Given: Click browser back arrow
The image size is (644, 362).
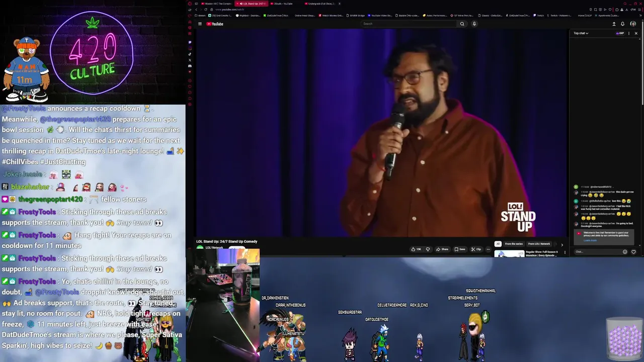Looking at the screenshot, I should click(x=196, y=10).
